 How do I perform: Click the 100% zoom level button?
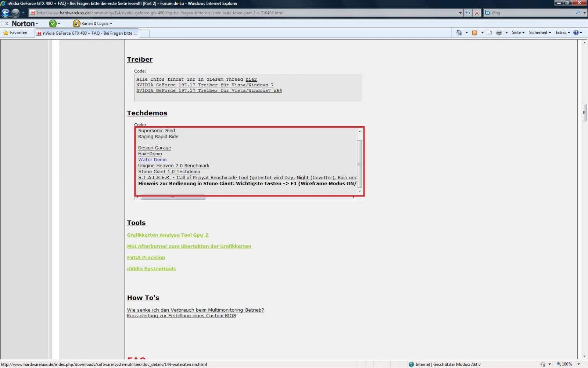point(564,364)
